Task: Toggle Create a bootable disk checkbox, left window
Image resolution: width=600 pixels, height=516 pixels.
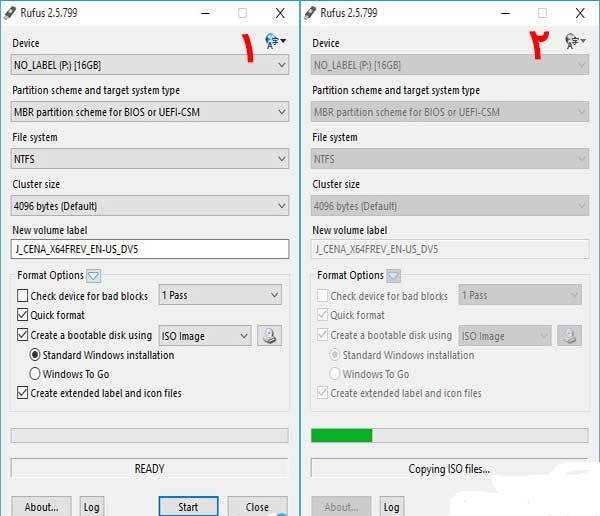Action: click(23, 335)
